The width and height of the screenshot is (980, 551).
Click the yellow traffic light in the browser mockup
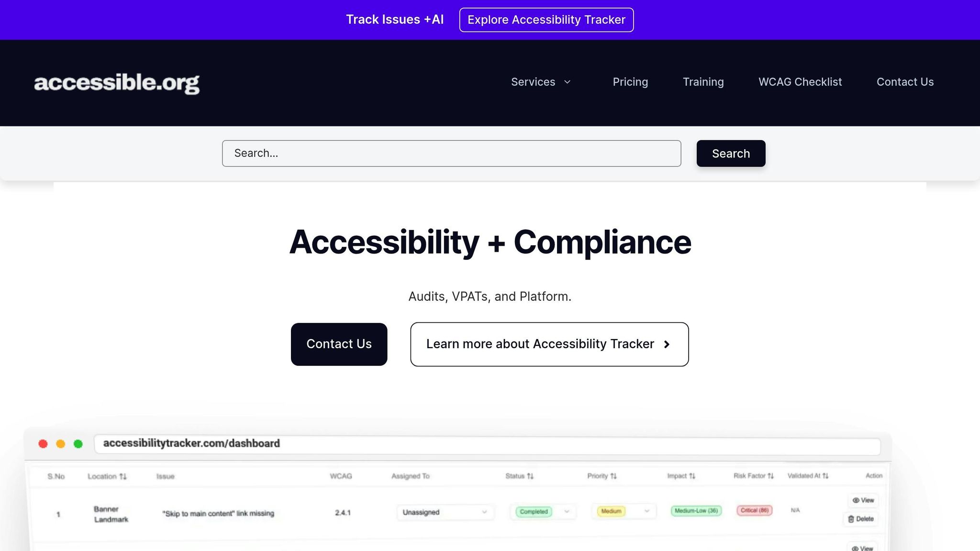tap(61, 444)
